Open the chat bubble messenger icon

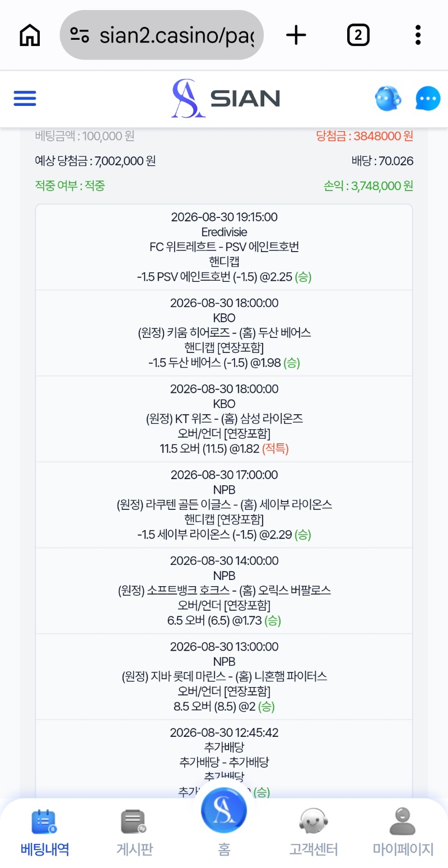pos(428,99)
